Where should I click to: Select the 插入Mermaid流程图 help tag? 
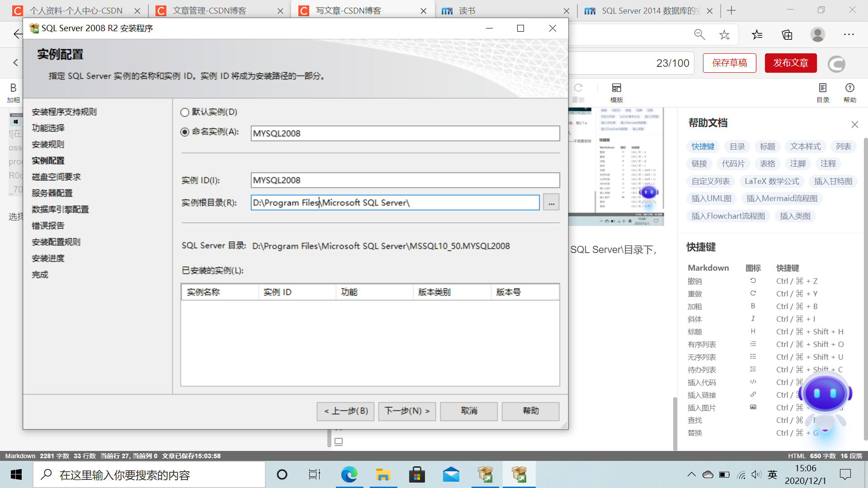point(782,198)
